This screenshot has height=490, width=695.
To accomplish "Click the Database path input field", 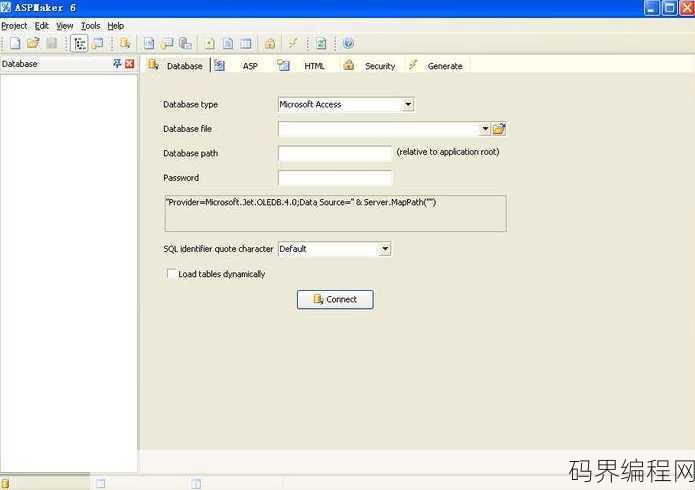I will 335,153.
